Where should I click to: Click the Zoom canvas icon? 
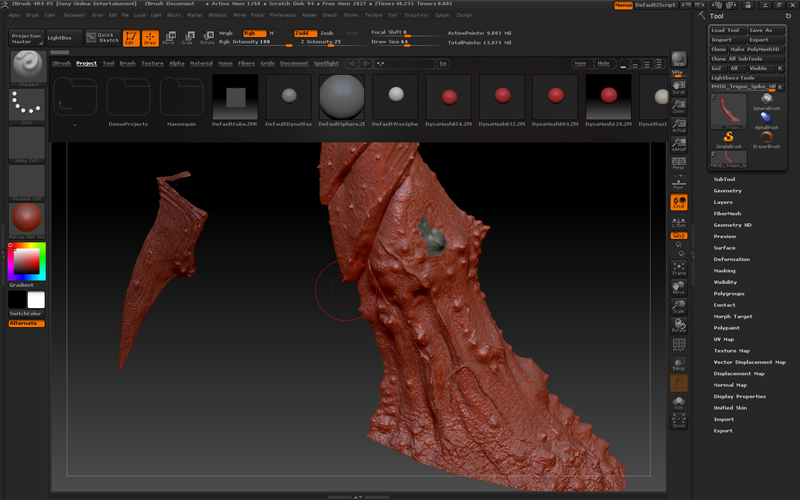tap(679, 106)
